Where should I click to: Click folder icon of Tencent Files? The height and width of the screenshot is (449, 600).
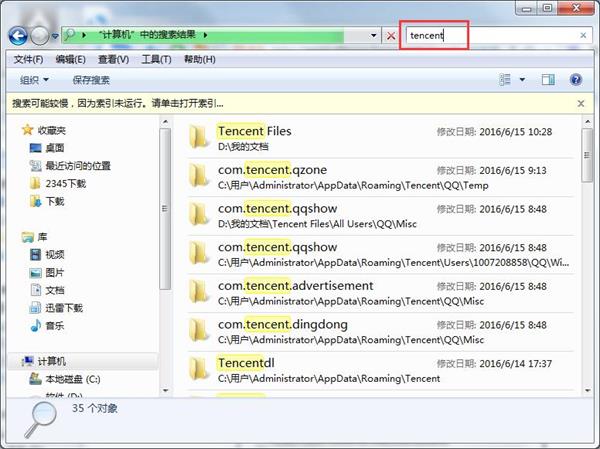(199, 137)
